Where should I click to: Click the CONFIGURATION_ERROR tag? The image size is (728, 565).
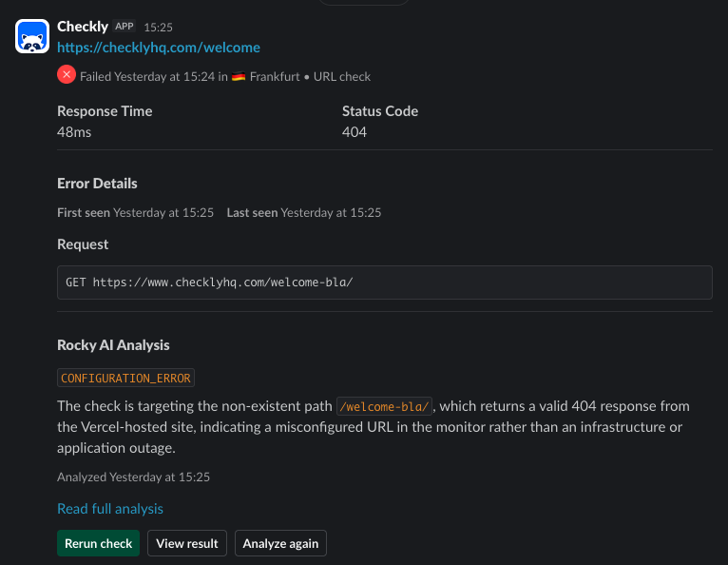click(x=125, y=378)
